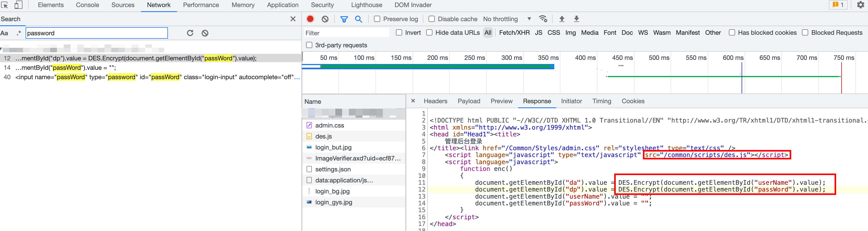This screenshot has height=231, width=868.
Task: Toggle the network filter funnel icon
Action: point(344,19)
